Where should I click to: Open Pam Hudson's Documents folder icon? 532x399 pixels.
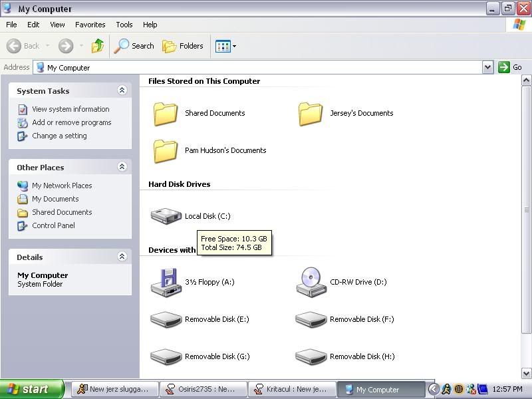166,151
